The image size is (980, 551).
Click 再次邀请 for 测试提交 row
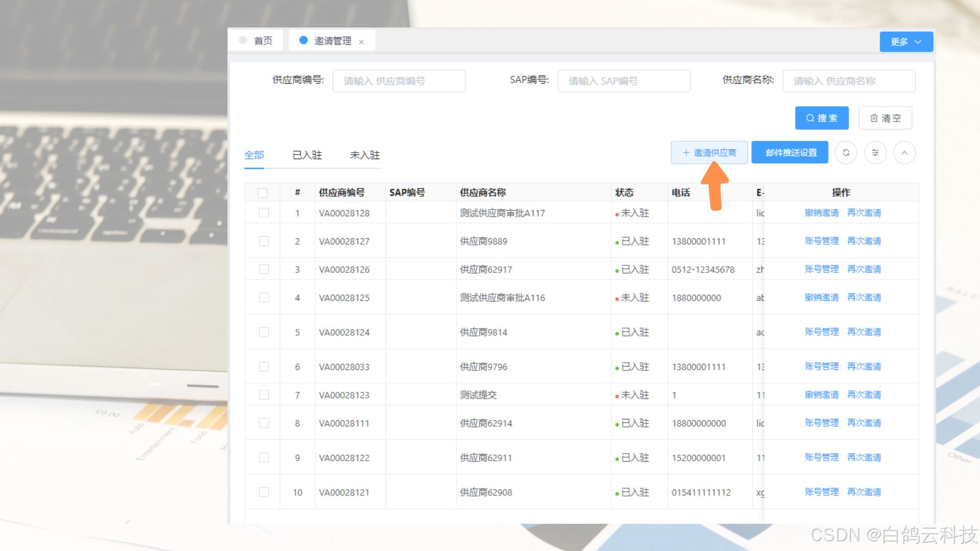point(864,395)
